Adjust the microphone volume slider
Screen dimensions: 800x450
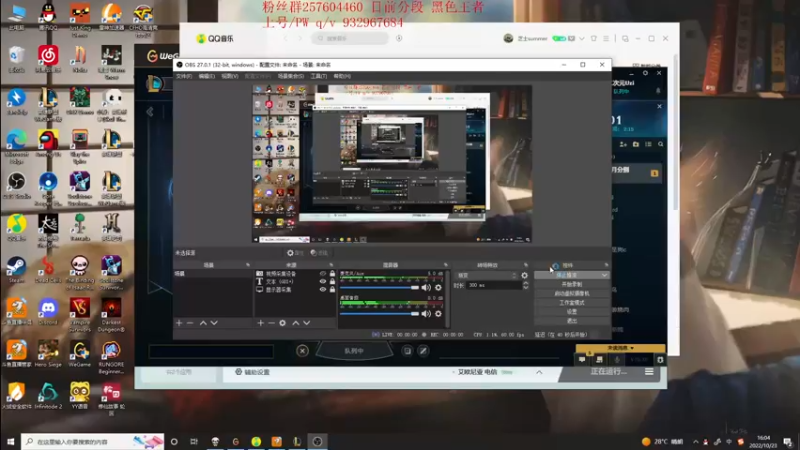(x=379, y=288)
